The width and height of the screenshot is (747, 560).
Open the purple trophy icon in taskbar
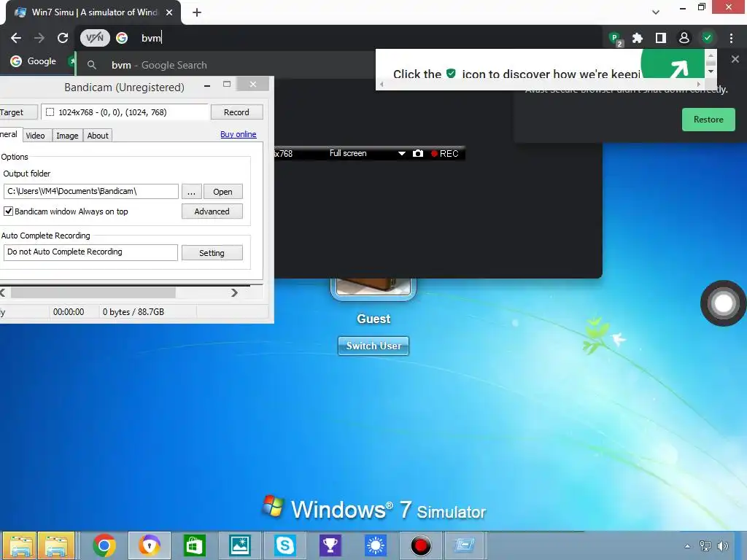[330, 545]
